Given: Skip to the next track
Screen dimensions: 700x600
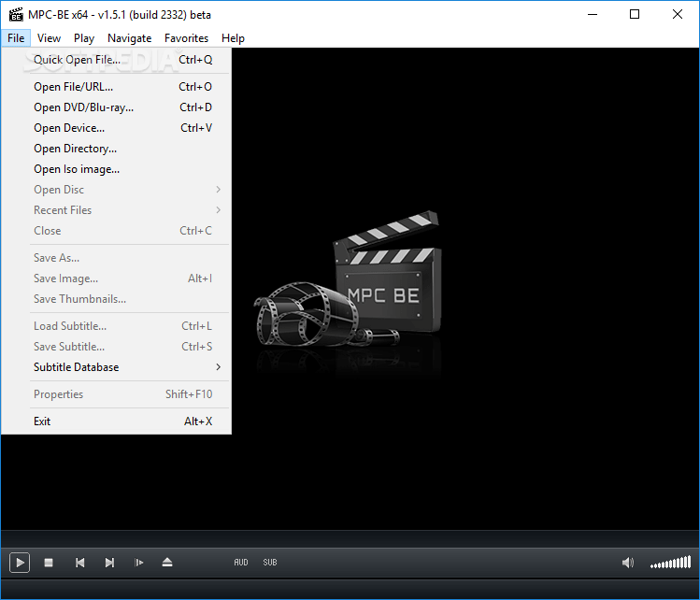Looking at the screenshot, I should 109,563.
